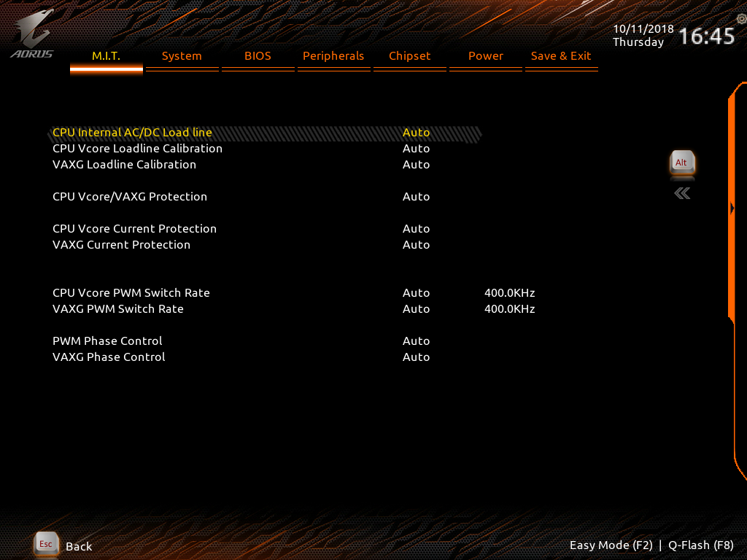
Task: Select CPU Vcore Current Protection setting
Action: click(x=134, y=228)
